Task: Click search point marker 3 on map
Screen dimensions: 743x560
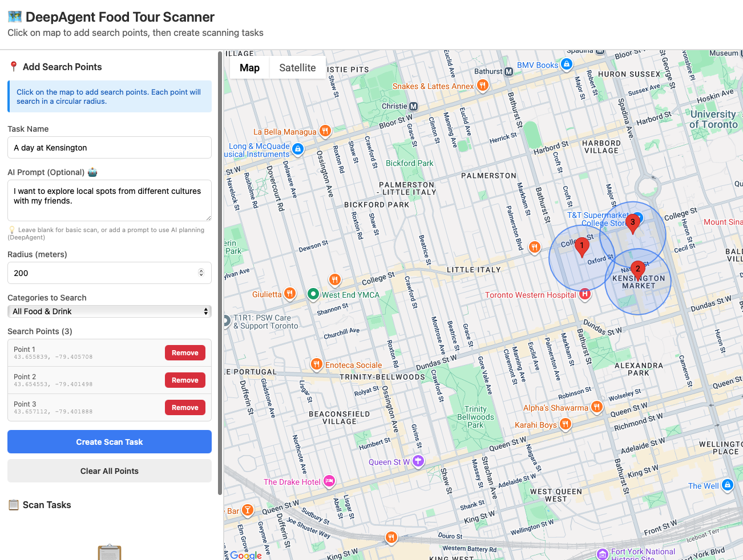Action: (632, 224)
